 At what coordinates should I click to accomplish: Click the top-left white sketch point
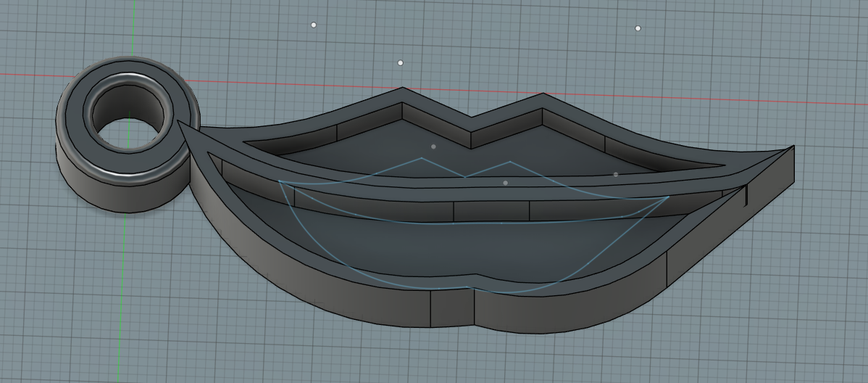click(314, 25)
